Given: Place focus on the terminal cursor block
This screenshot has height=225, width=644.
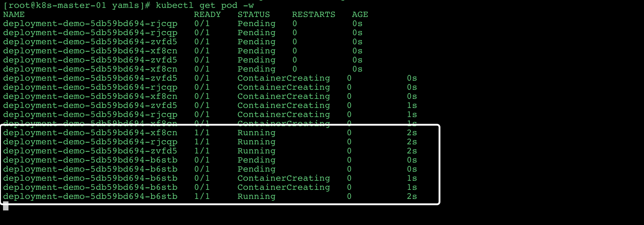Looking at the screenshot, I should [x=6, y=206].
